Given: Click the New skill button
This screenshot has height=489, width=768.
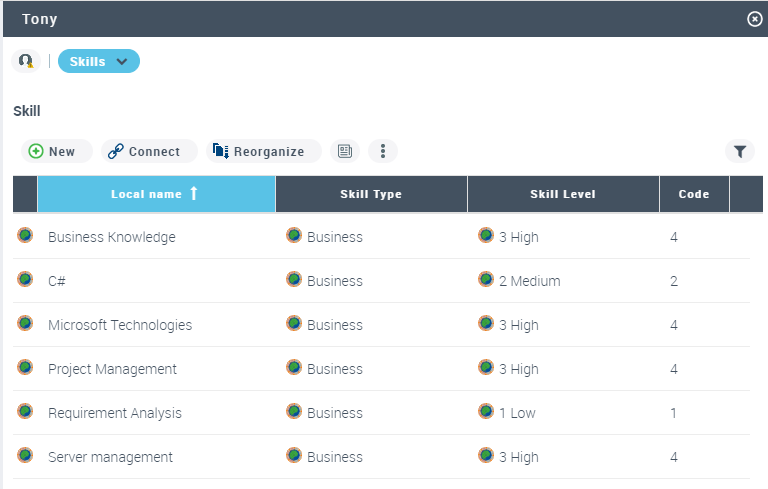Looking at the screenshot, I should click(x=56, y=151).
